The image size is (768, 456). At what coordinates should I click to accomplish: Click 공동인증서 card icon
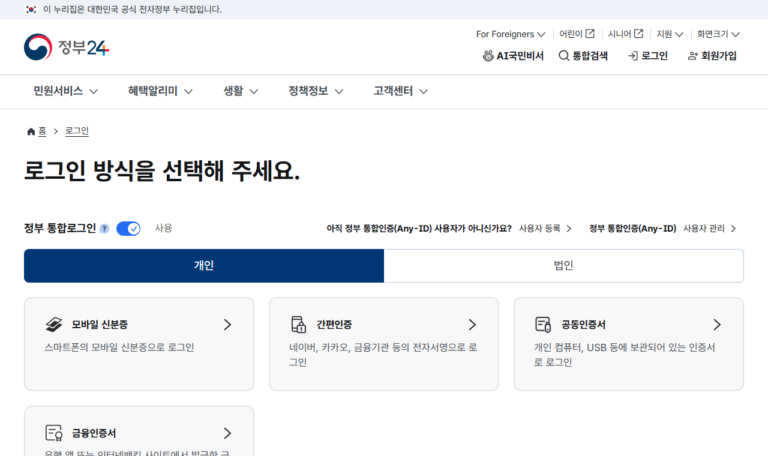(x=543, y=324)
